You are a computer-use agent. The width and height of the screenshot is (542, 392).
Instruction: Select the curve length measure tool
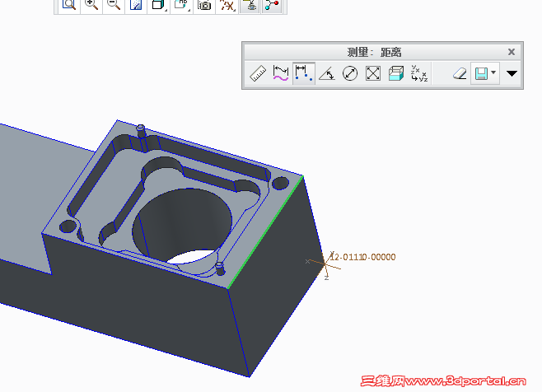point(281,73)
